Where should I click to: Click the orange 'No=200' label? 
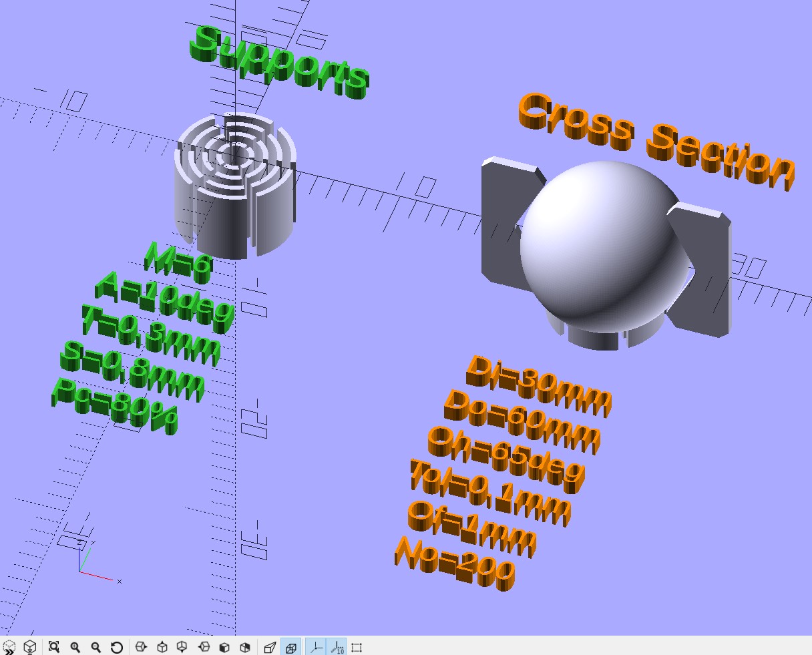pyautogui.click(x=455, y=563)
